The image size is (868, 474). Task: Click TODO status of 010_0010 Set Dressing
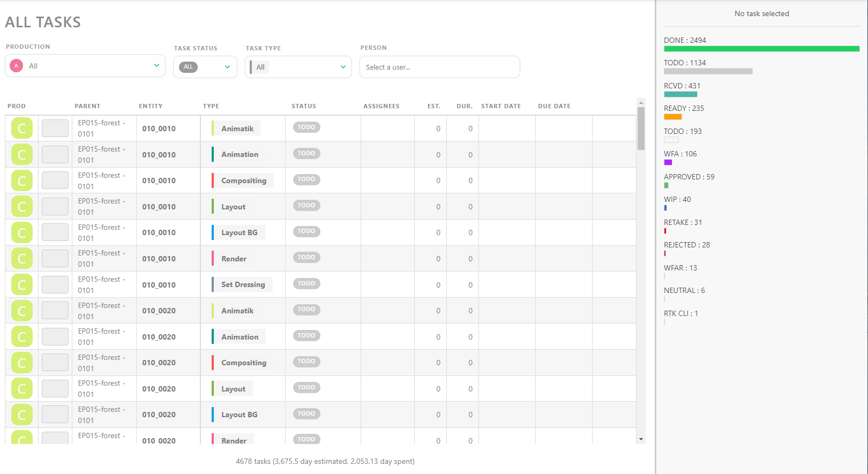point(306,283)
